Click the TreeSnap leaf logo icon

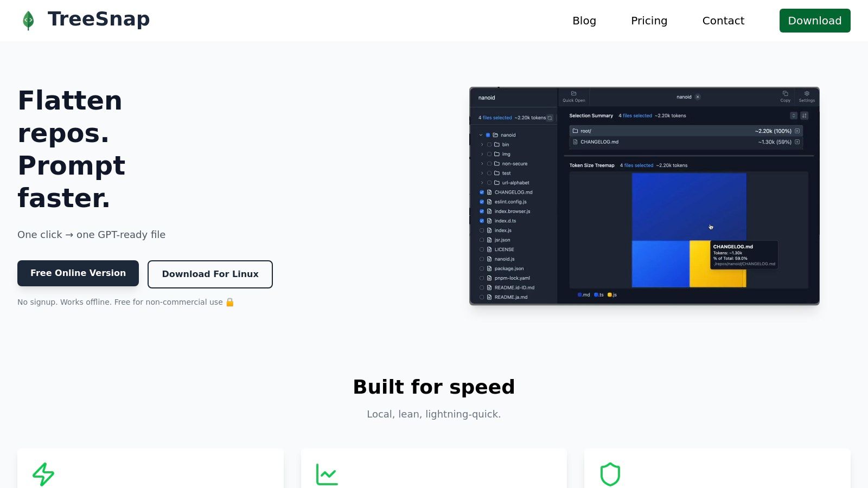pyautogui.click(x=28, y=21)
